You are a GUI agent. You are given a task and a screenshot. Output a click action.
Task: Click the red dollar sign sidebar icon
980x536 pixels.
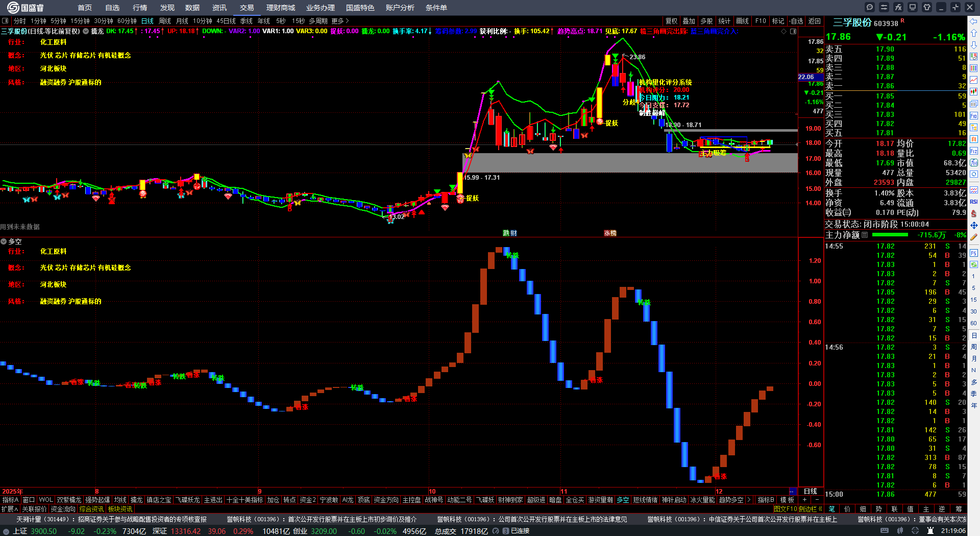pyautogui.click(x=974, y=213)
